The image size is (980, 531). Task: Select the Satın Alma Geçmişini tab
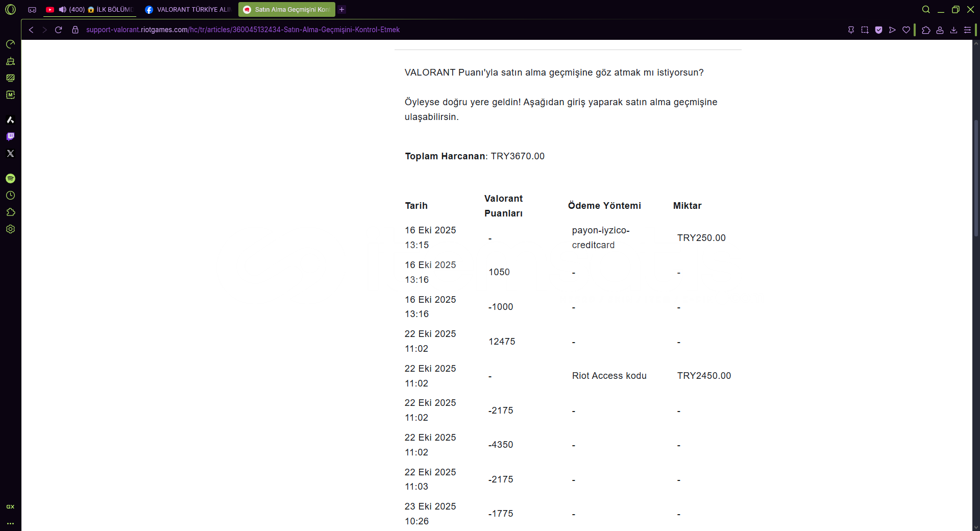click(x=287, y=10)
